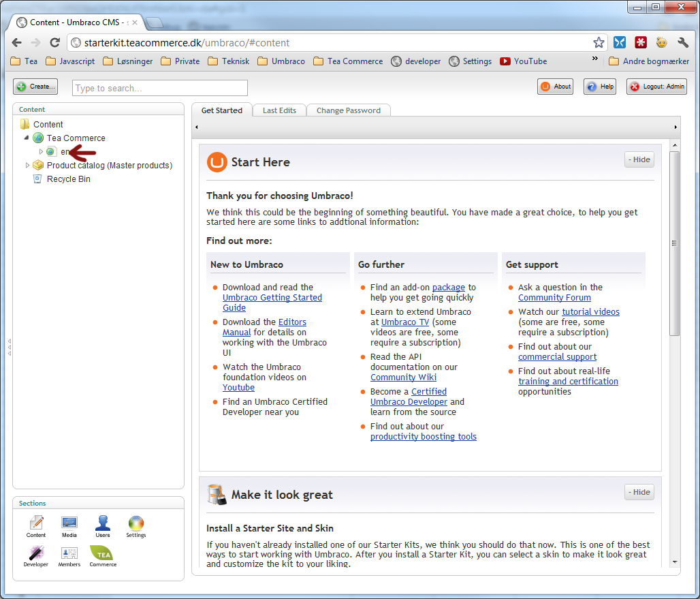
Task: Select the Recycle Bin tree item
Action: coord(68,179)
